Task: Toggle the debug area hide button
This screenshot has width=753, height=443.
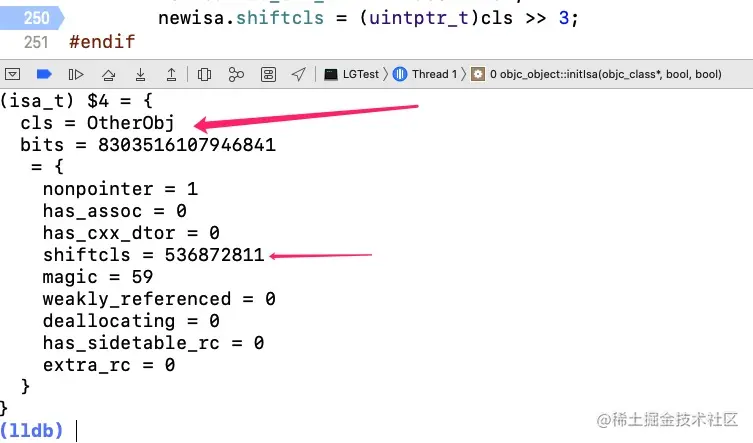Action: click(x=12, y=74)
